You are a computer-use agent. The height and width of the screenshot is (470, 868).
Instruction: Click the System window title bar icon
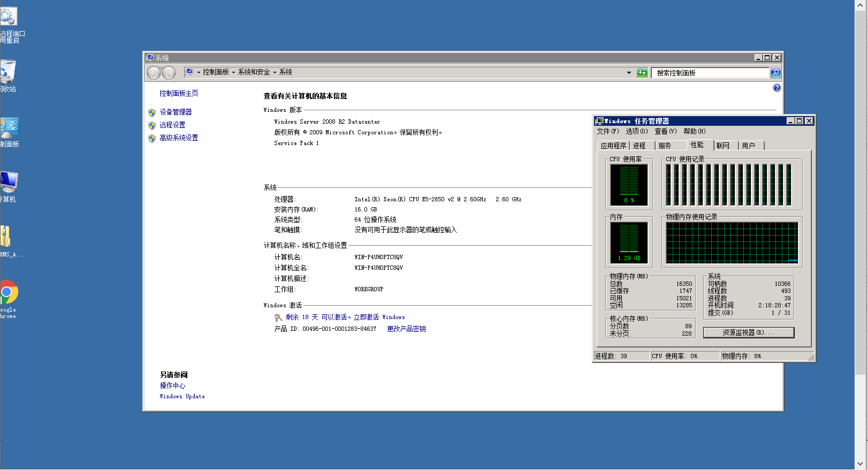click(150, 58)
